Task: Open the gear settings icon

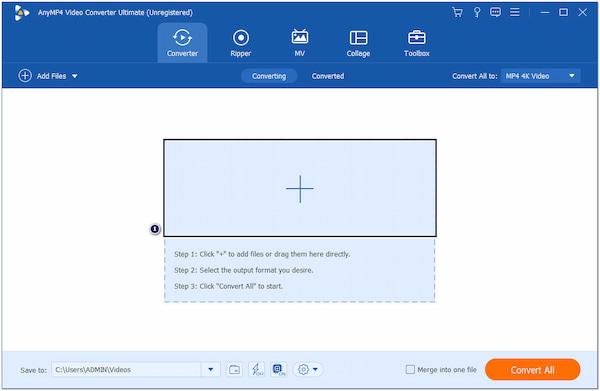Action: [x=303, y=370]
